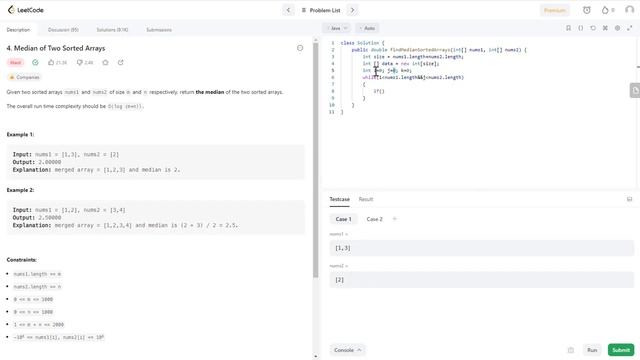Go to the next problem arrow
640x360 pixels.
coord(353,10)
